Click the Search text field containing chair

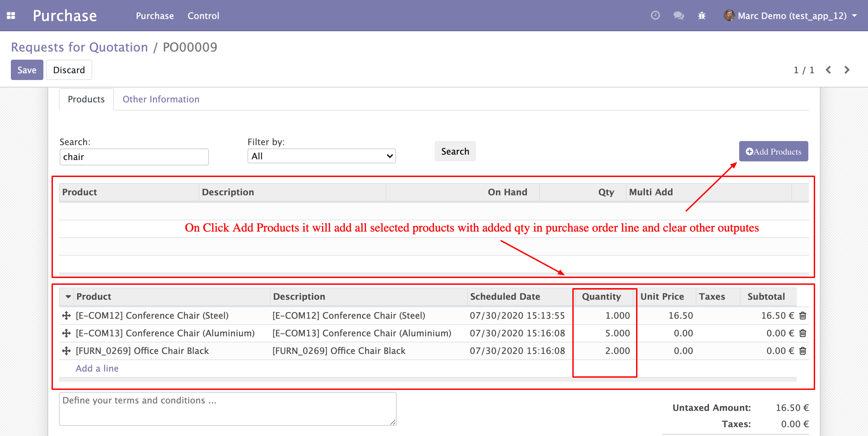134,157
